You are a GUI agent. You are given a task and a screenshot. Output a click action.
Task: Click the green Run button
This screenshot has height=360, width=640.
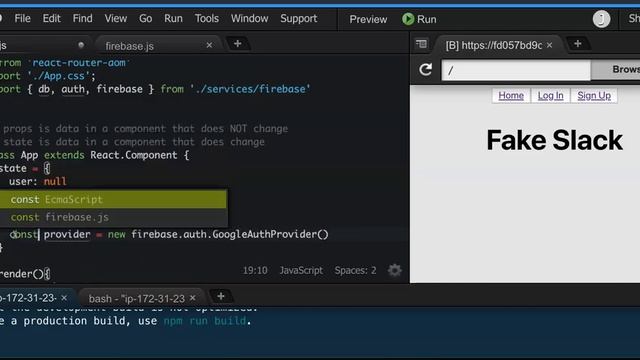tap(419, 19)
